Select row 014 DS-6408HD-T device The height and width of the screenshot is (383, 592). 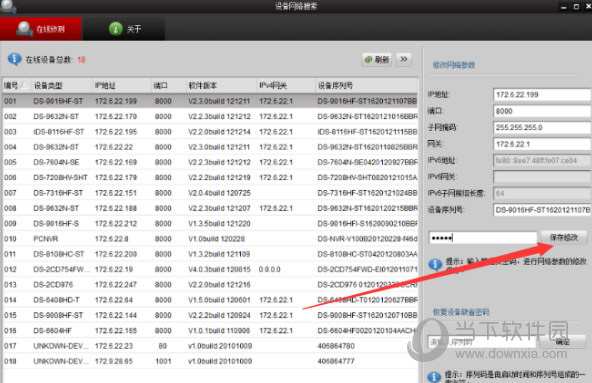coord(210,300)
